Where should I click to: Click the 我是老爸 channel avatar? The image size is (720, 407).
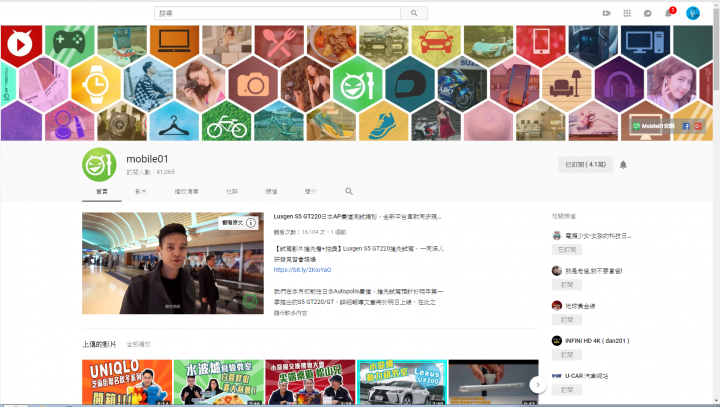coord(557,271)
